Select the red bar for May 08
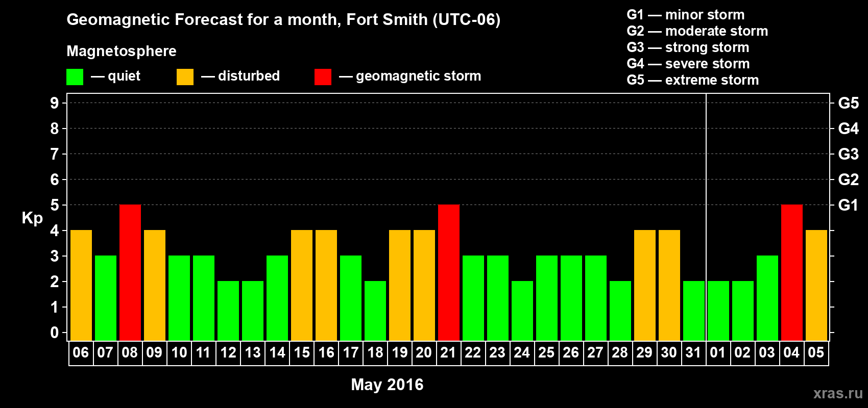The height and width of the screenshot is (408, 868). tap(130, 273)
